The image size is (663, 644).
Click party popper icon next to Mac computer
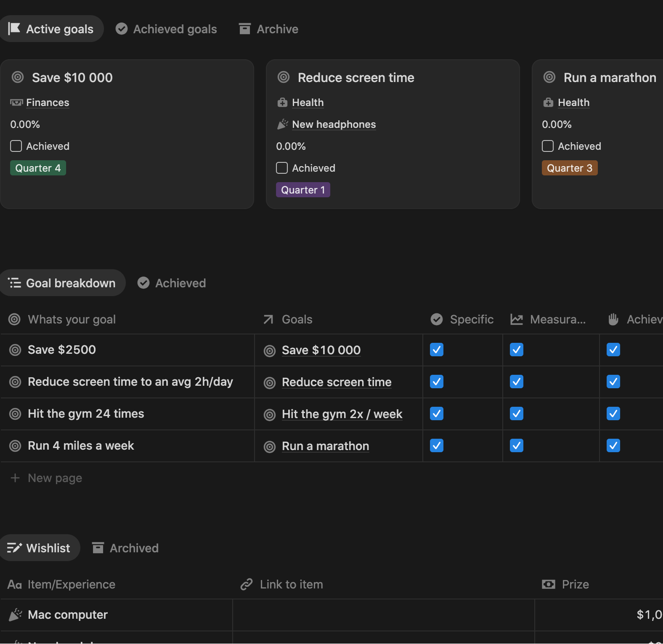[x=15, y=615]
